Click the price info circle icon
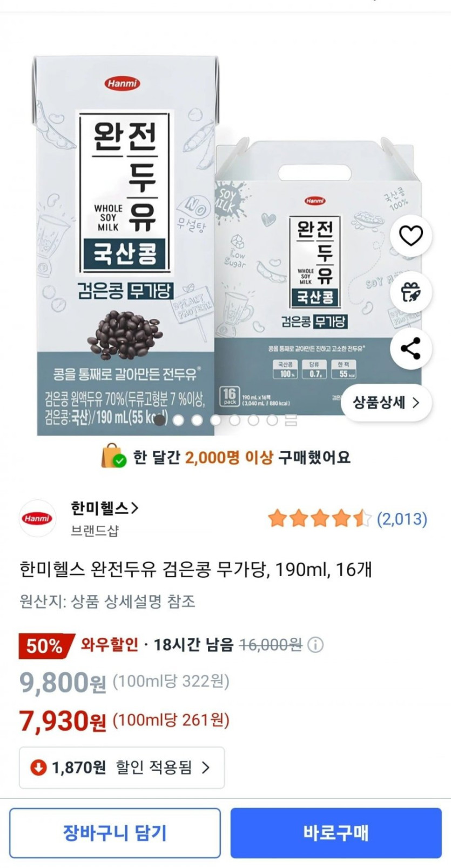451x868 pixels. click(x=315, y=645)
